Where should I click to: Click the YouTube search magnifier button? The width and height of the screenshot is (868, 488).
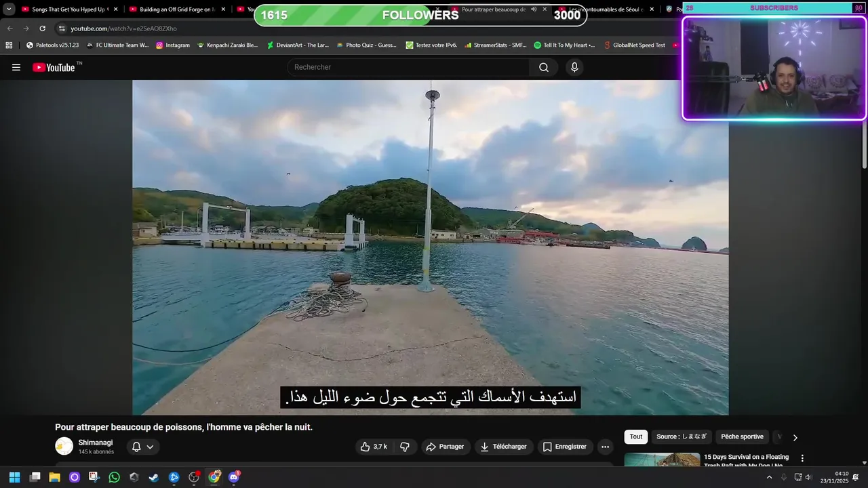pos(544,67)
